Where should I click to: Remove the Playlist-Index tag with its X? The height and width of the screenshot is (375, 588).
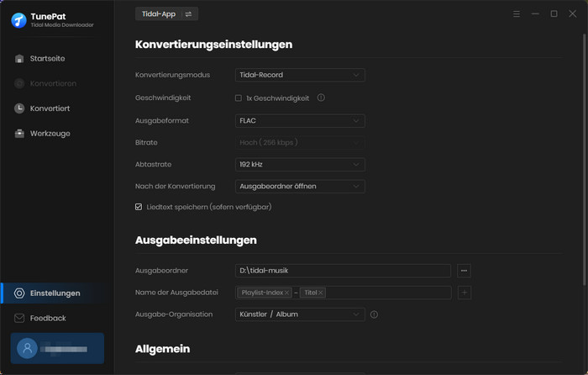point(287,293)
